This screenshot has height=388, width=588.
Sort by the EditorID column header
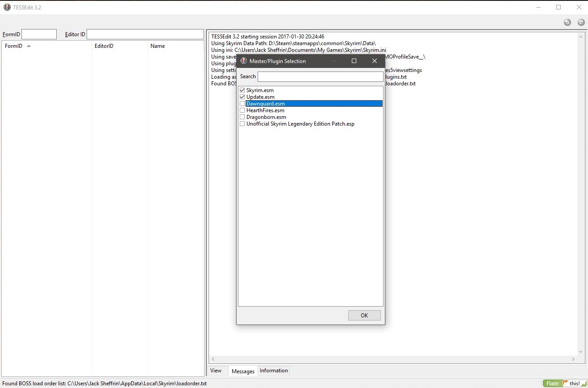point(120,46)
